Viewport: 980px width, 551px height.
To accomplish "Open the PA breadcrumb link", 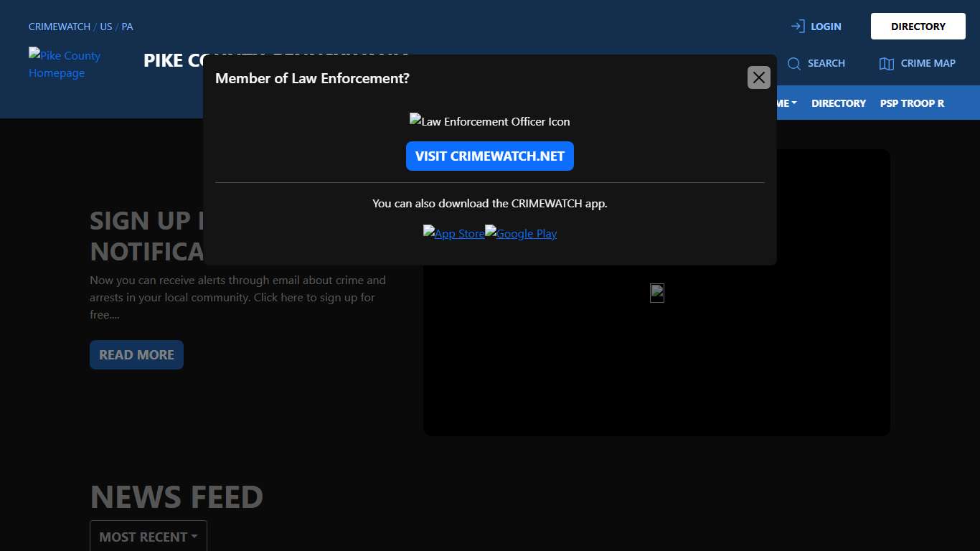I will 127,27.
